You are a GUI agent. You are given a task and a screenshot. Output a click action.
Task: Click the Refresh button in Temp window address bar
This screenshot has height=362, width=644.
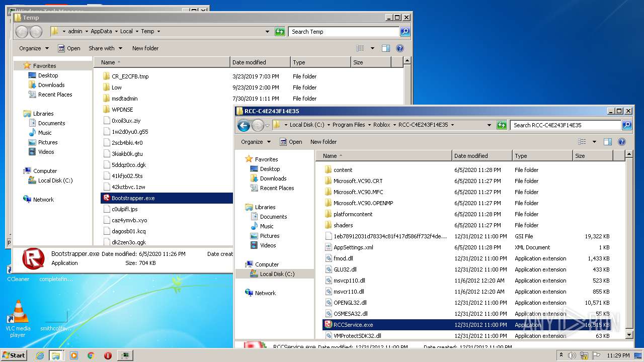click(x=280, y=32)
